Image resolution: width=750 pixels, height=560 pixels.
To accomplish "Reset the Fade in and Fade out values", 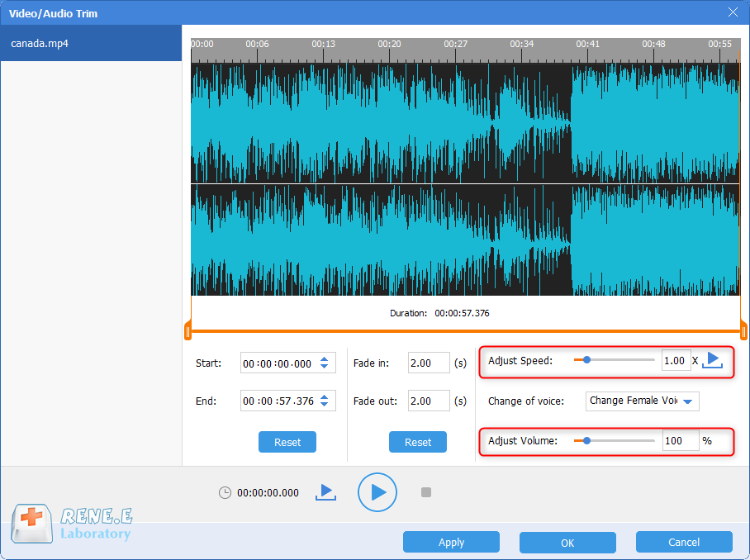I will click(x=418, y=442).
